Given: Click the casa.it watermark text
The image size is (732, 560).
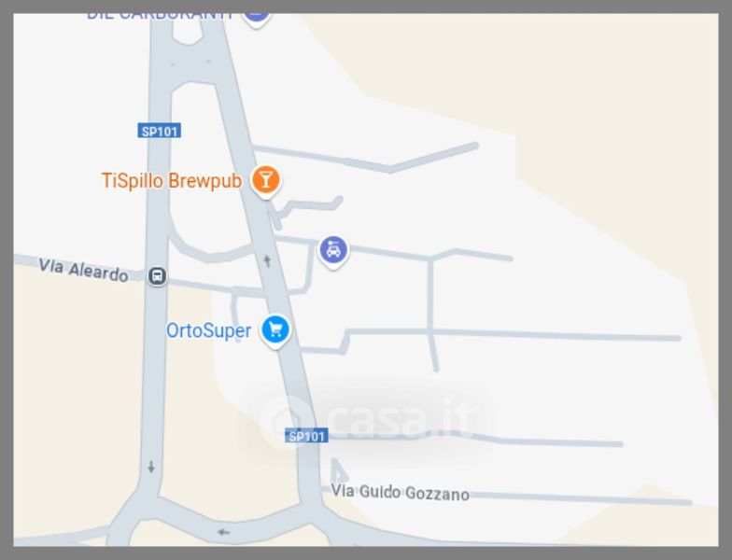Looking at the screenshot, I should [x=401, y=419].
